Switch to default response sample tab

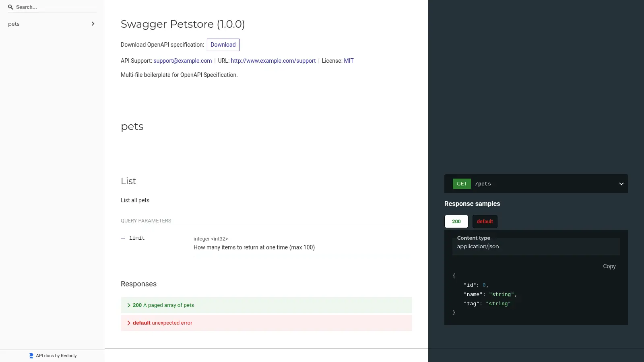pos(485,221)
